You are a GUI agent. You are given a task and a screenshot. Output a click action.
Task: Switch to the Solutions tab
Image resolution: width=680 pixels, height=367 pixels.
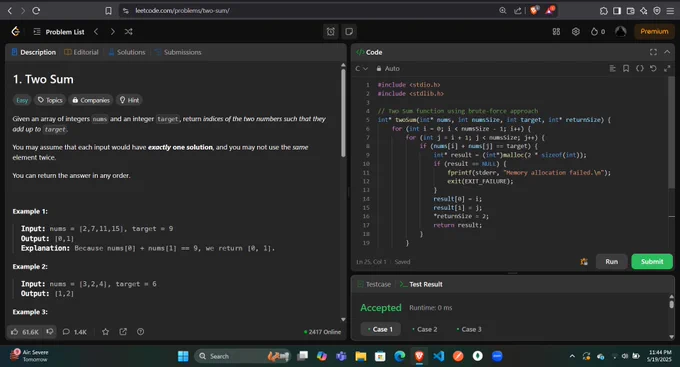127,52
